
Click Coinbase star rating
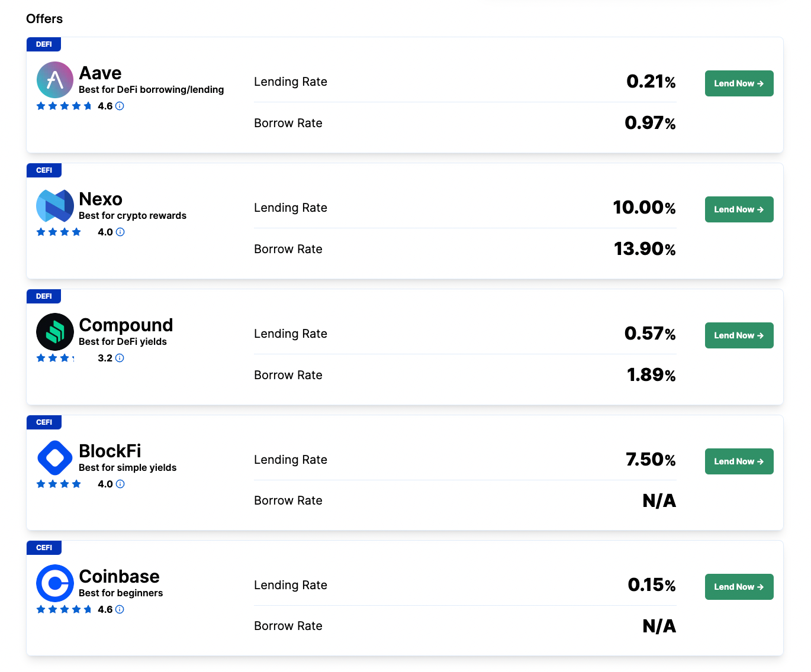(x=64, y=609)
